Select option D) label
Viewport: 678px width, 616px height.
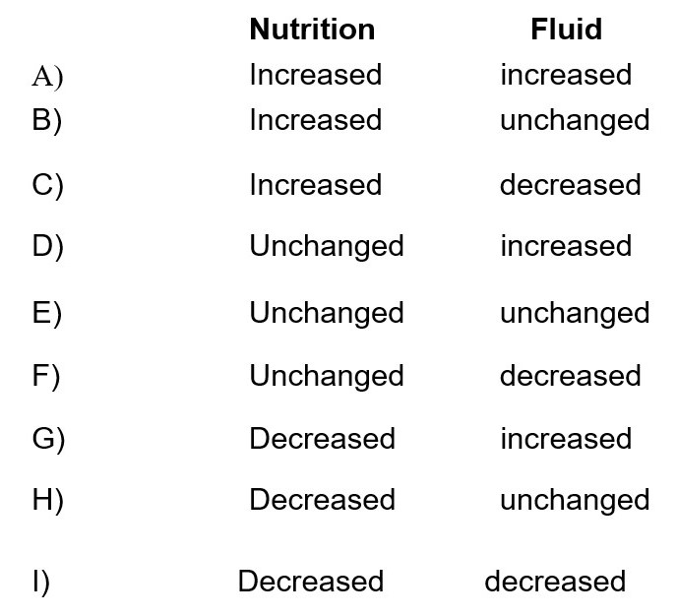48,246
